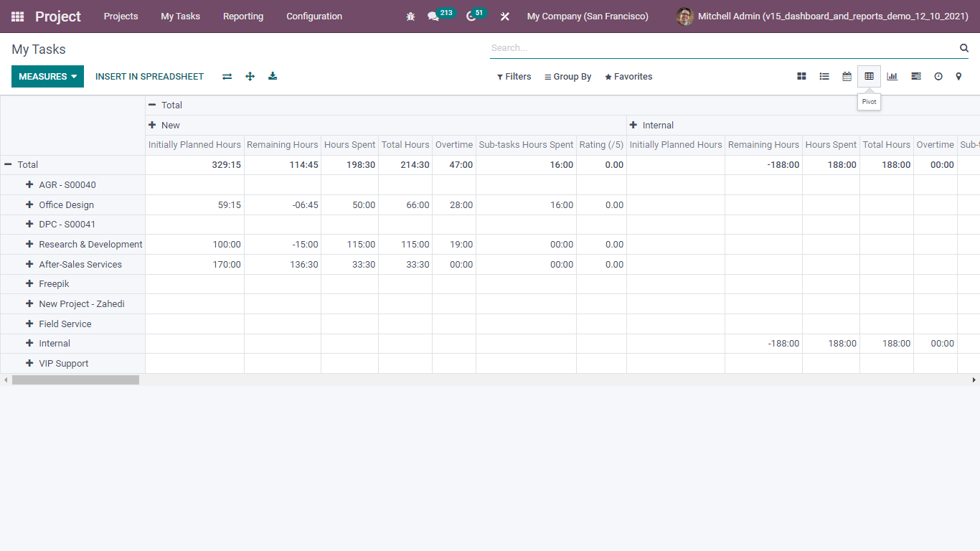Click inside the Search field

coord(723,48)
